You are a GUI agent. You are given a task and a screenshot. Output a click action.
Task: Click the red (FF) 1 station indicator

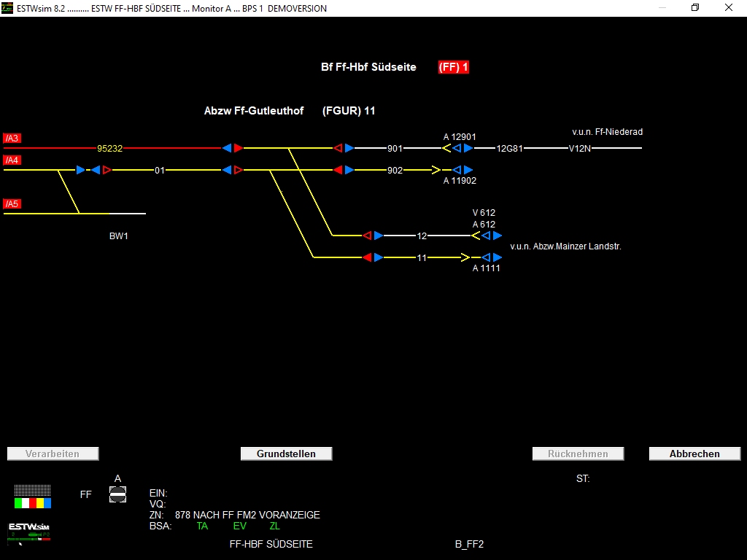(x=453, y=66)
